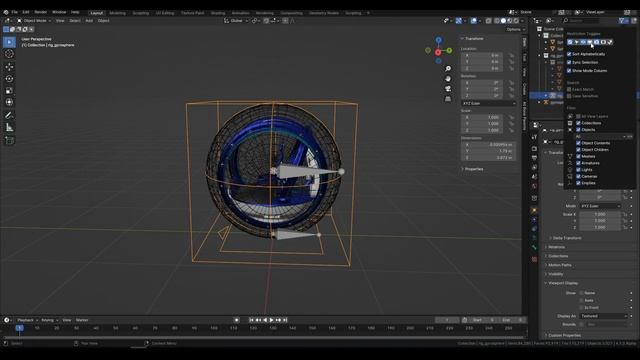The width and height of the screenshot is (640, 360).
Task: Open the viewport Add menu
Action: pos(89,20)
